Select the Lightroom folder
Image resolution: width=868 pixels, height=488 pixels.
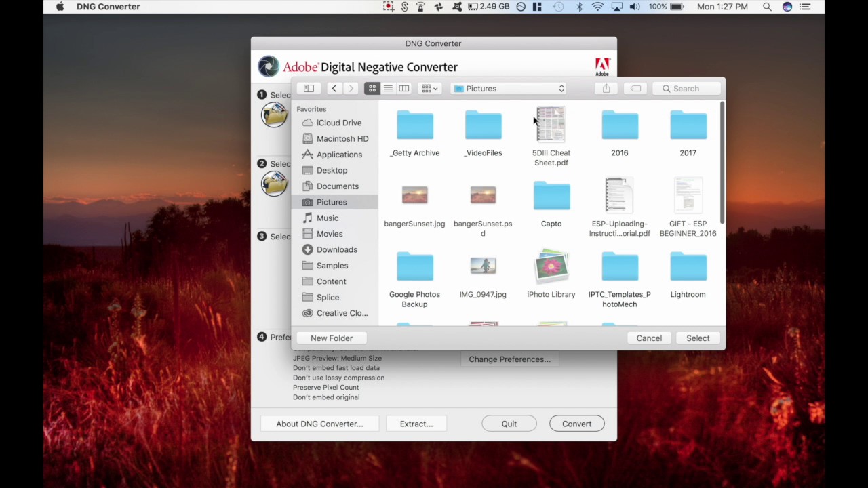coord(688,267)
